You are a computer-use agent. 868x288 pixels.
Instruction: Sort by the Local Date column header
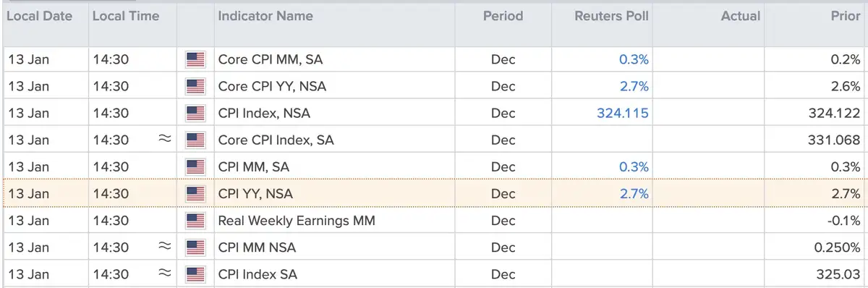click(x=40, y=15)
